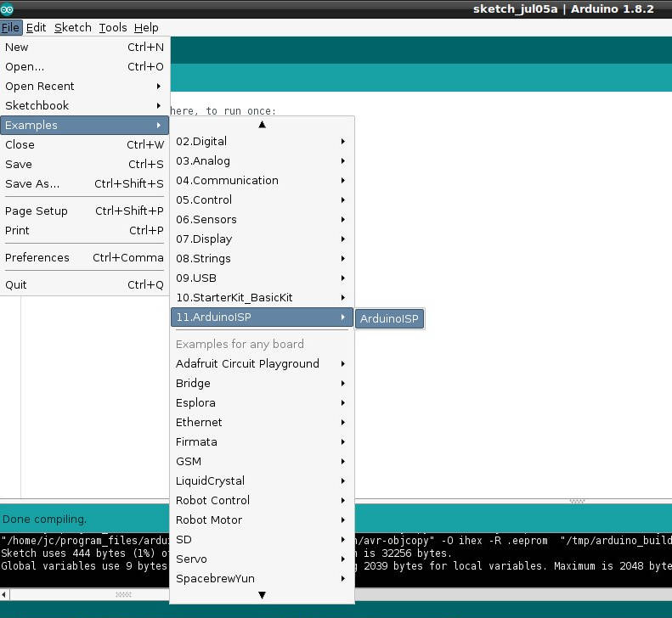Expand 05.Control examples

pos(262,200)
